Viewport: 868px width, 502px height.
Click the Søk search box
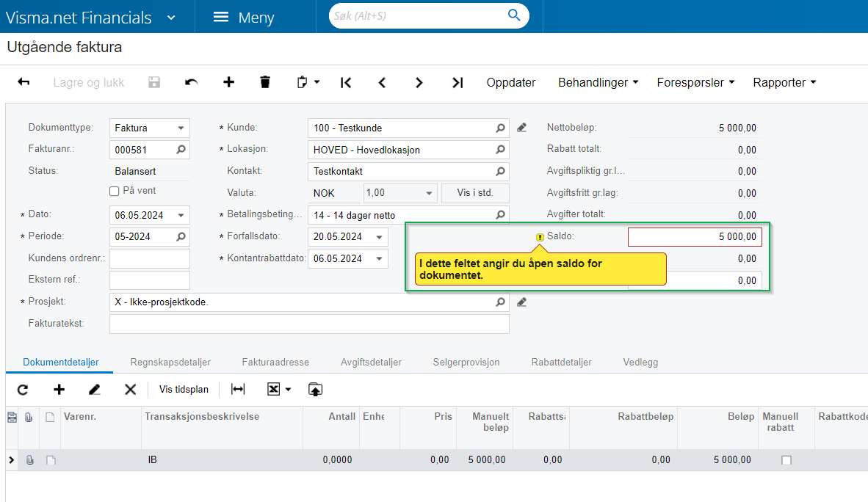pos(419,16)
